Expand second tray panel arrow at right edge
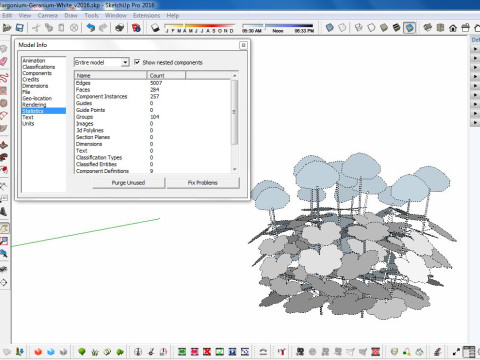The image size is (480, 360). [x=475, y=58]
